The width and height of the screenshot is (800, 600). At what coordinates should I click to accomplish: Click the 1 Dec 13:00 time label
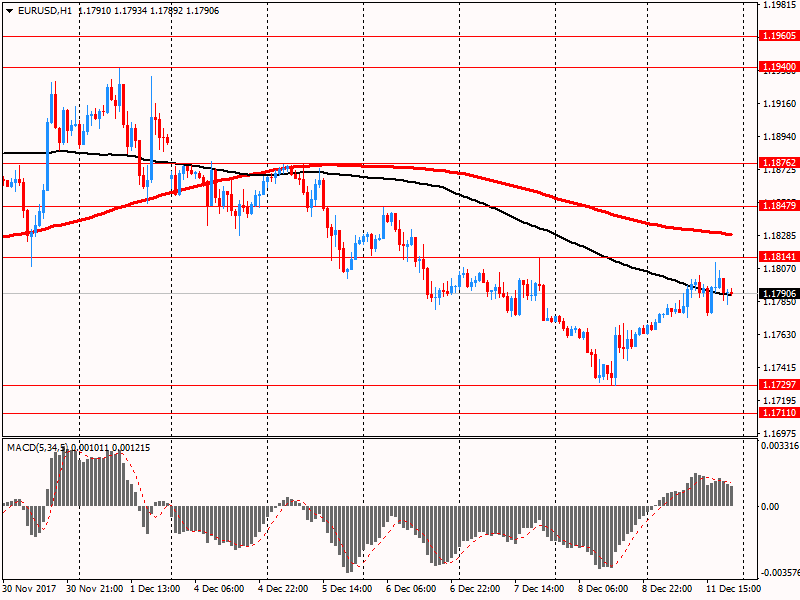pos(155,589)
